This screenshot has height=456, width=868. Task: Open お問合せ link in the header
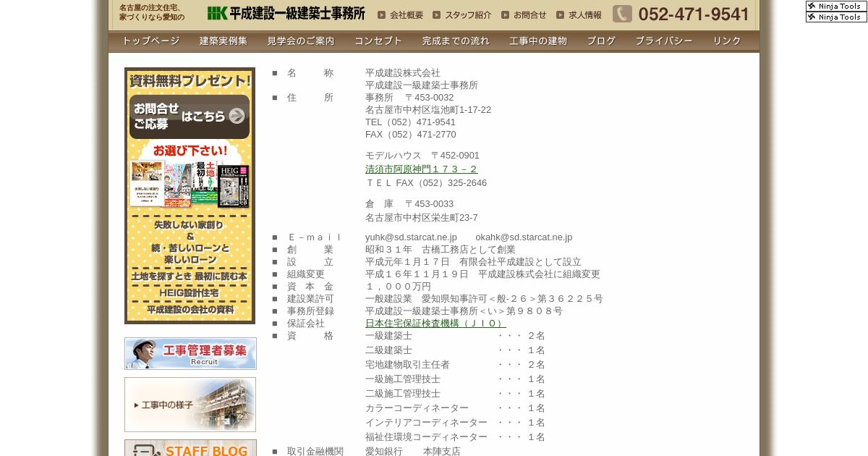524,14
